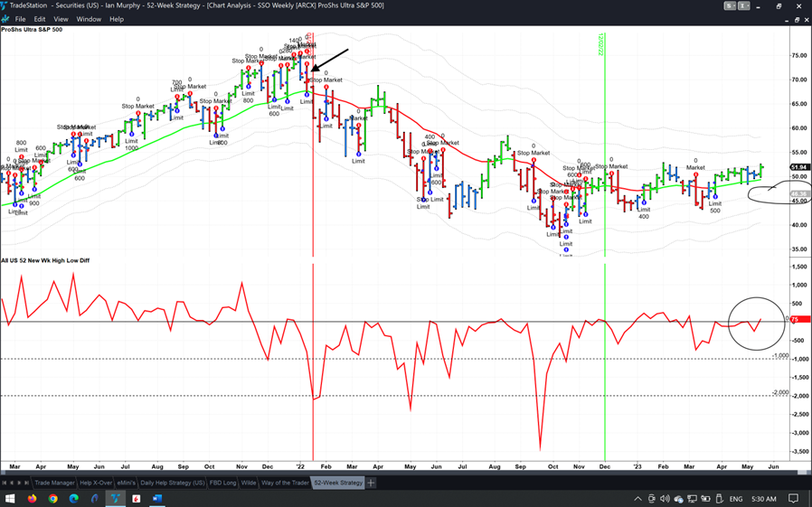Open the Window menu
This screenshot has width=812, height=507.
(89, 19)
